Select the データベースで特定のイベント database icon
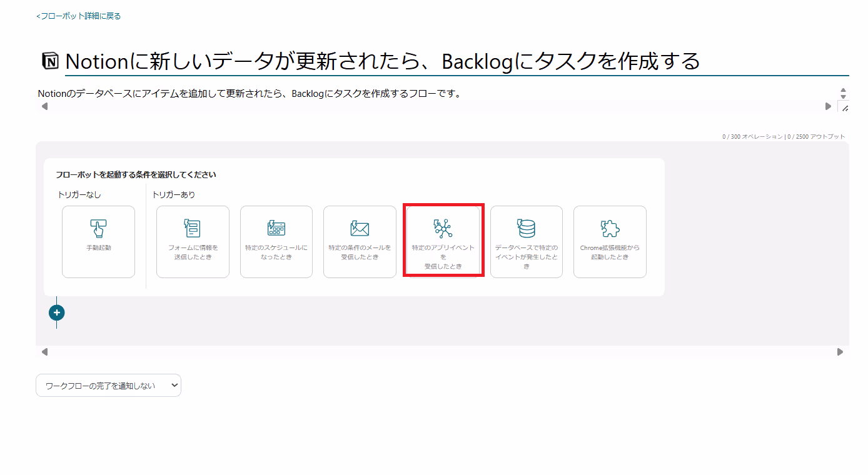Screen dimensions: 868x475 (526, 228)
